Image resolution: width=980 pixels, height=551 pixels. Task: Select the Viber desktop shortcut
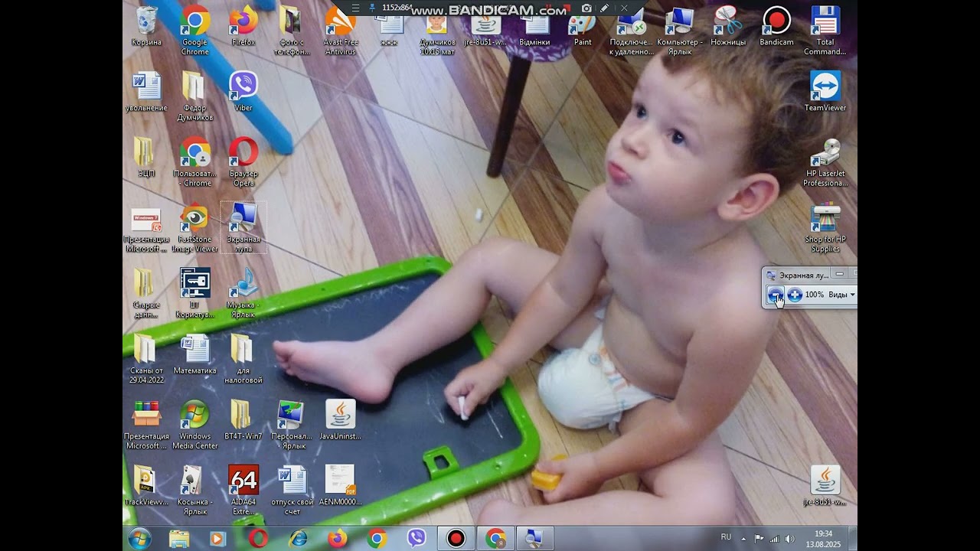(243, 92)
